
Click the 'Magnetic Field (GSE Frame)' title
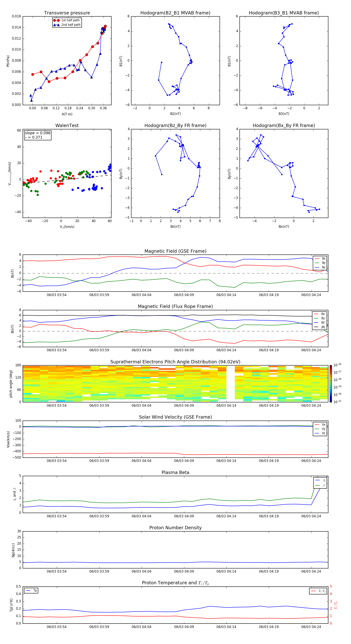175,251
